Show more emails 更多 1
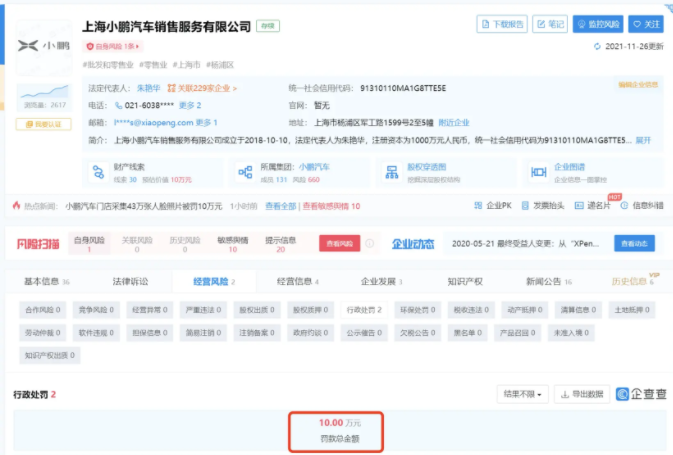Viewport: 673px width, 455px height. tap(206, 123)
